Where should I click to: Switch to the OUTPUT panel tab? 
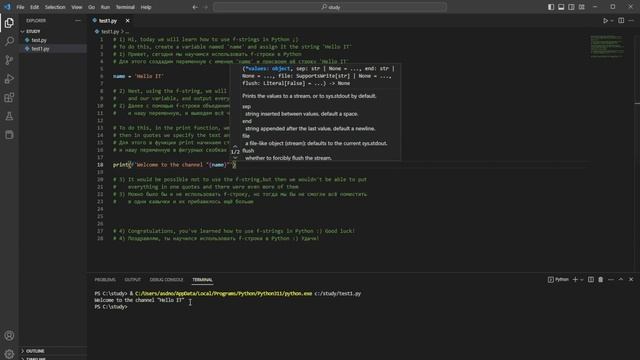(133, 280)
